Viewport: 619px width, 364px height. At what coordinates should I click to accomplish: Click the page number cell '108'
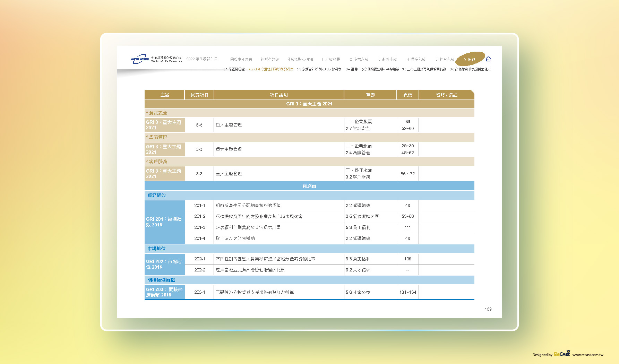click(x=408, y=259)
